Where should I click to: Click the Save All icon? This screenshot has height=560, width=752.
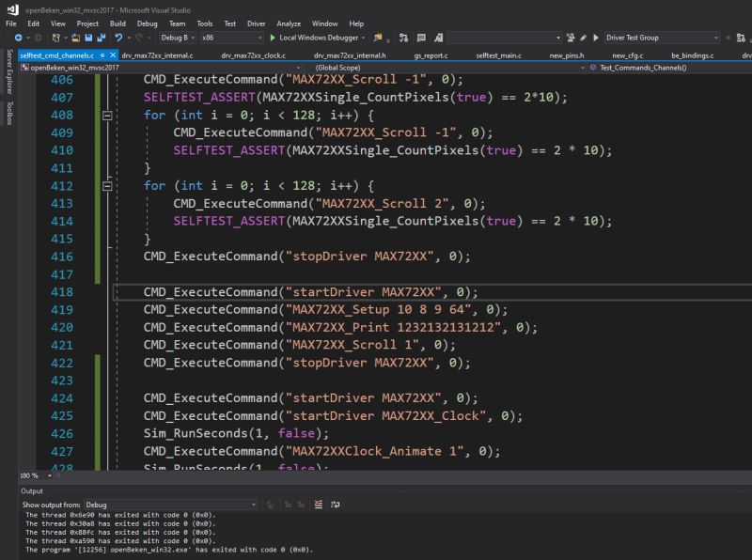coord(101,39)
